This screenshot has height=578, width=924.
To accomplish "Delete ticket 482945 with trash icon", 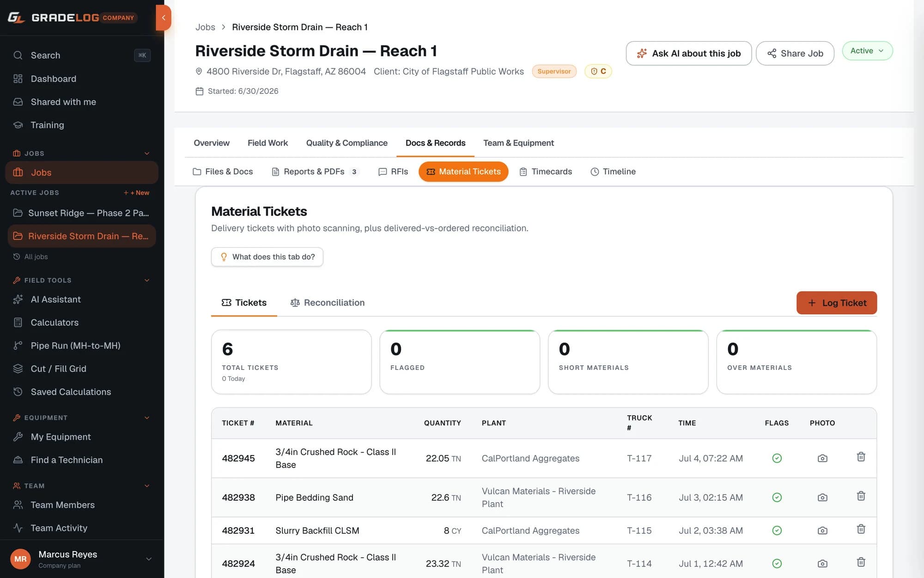I will (861, 457).
